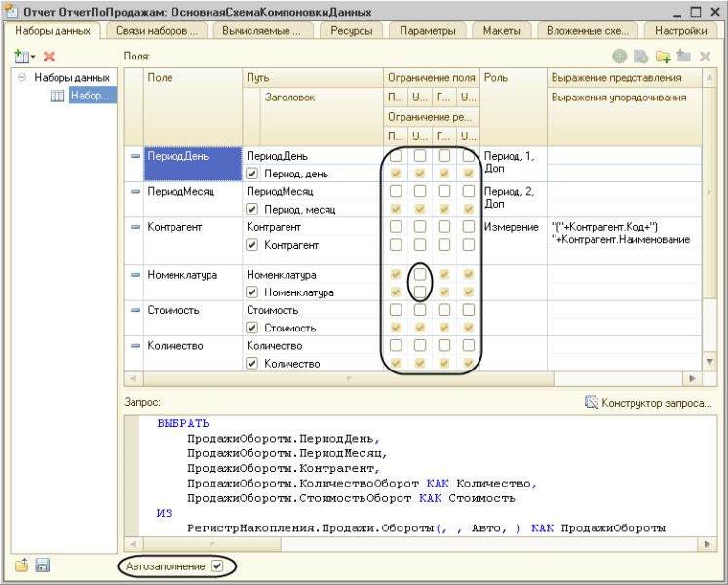Viewport: 728px width, 585px height.
Task: Click the open file icon at bottom left
Action: [x=21, y=565]
